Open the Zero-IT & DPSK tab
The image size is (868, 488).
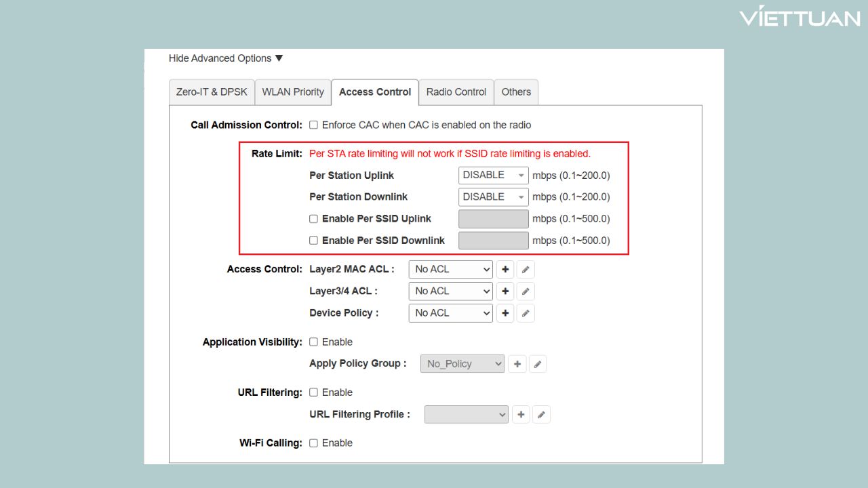[212, 92]
